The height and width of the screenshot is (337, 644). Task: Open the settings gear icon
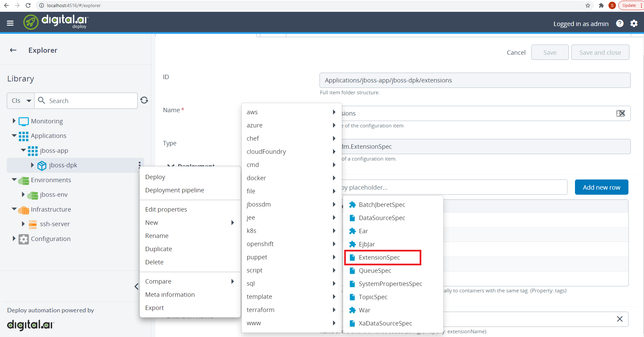(x=634, y=23)
